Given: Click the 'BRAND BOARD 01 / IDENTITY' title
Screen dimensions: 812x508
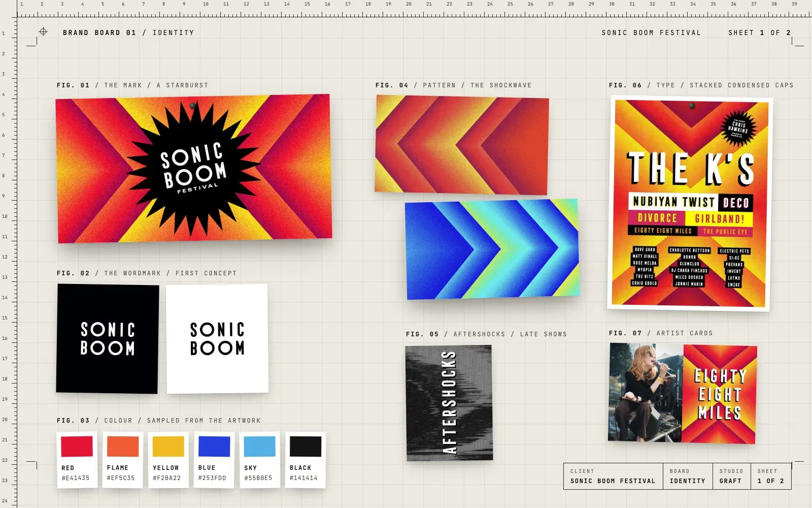Looking at the screenshot, I should pyautogui.click(x=128, y=33).
